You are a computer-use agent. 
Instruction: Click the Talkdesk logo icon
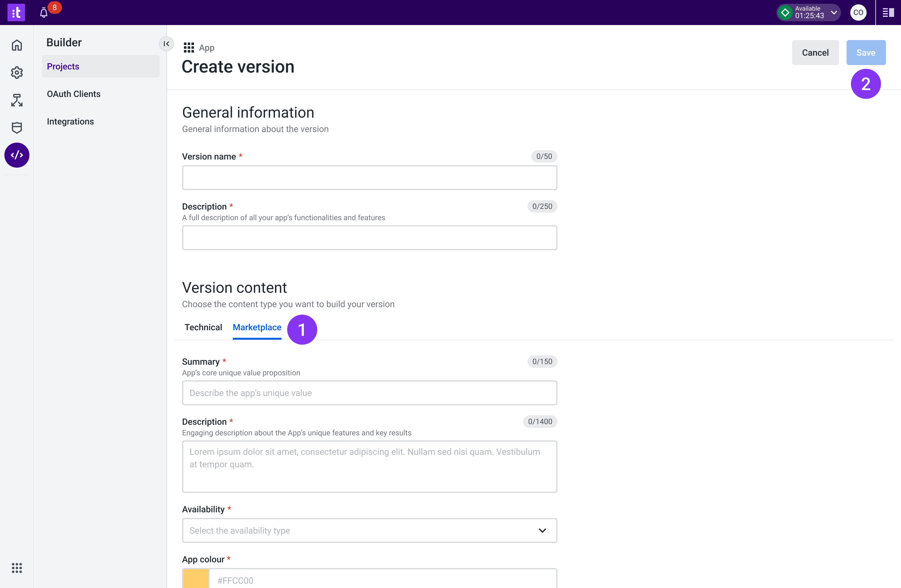16,13
